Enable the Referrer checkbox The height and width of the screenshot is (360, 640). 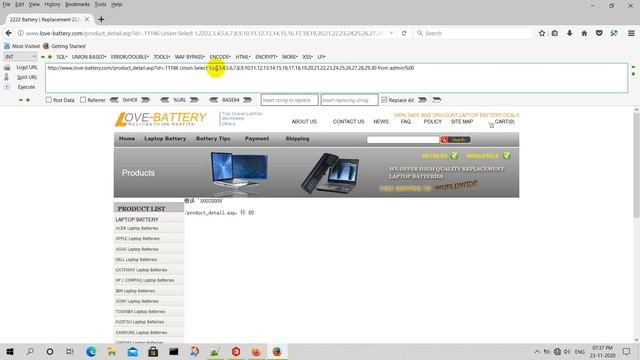[83, 100]
